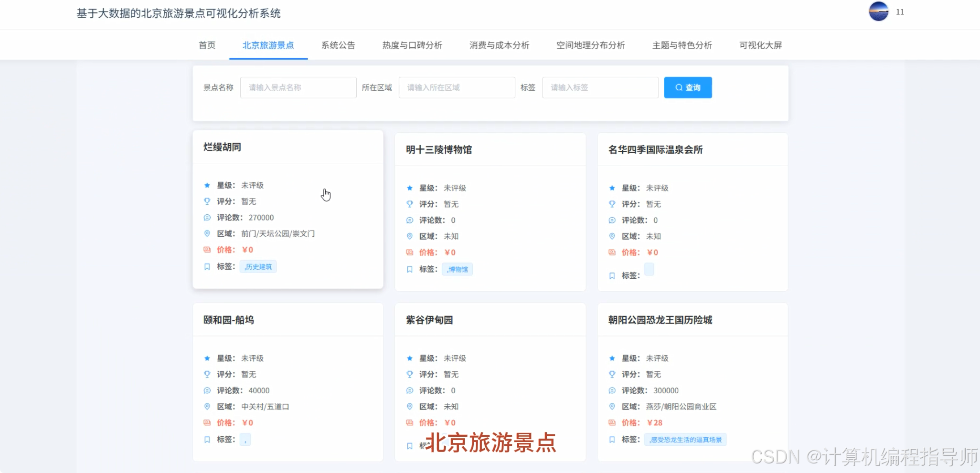Switch to the 首页 tab
The height and width of the screenshot is (473, 980).
(206, 45)
